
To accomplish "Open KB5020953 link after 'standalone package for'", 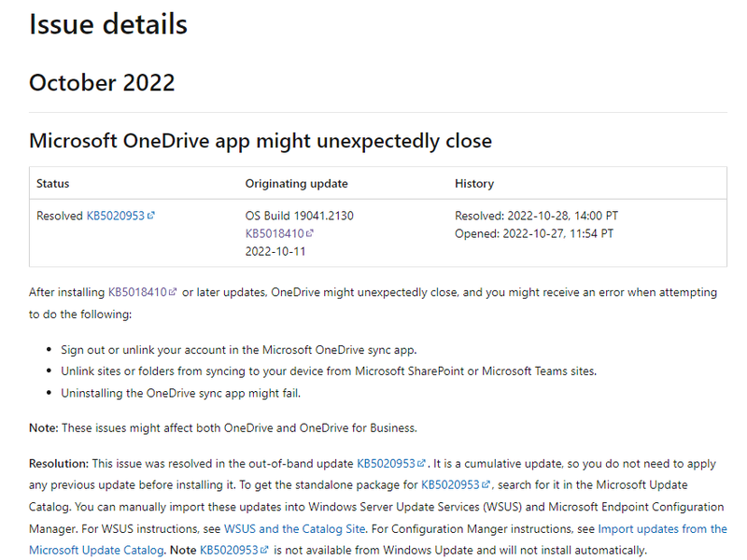I will (x=451, y=484).
